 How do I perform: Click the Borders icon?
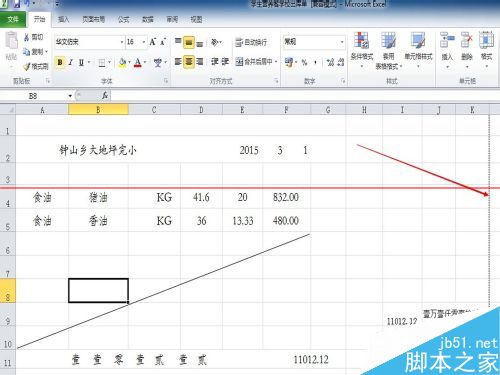point(102,62)
